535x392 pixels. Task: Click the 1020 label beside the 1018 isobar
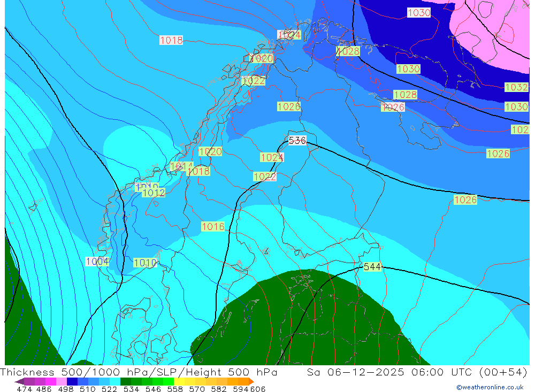(210, 151)
